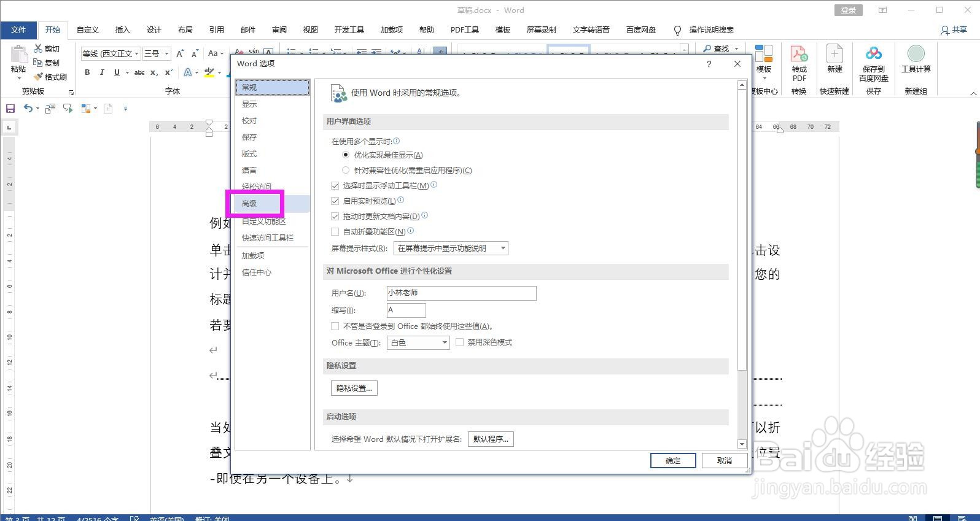Collapse the ribbon with the chevron arrow

[x=973, y=93]
